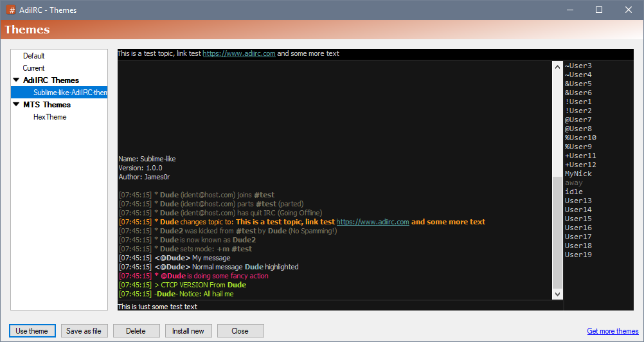
Task: Click the 'is doing some fancy action' line
Action: click(x=193, y=276)
